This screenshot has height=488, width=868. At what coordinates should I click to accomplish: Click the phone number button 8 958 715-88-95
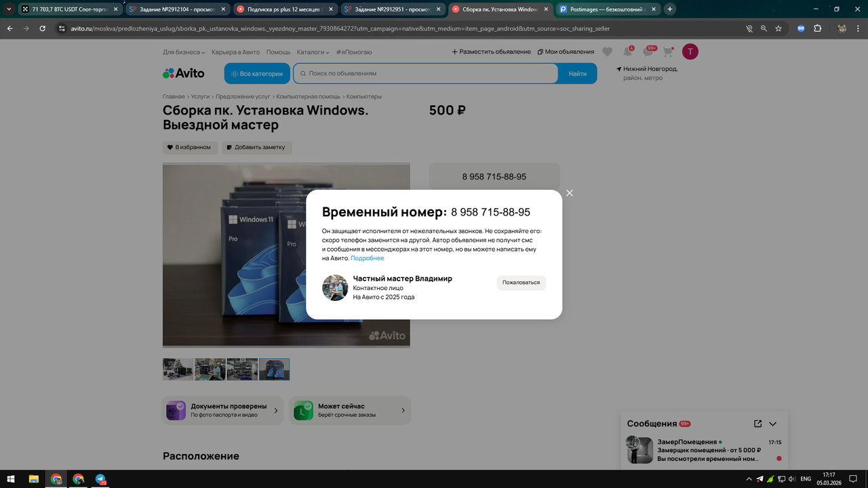point(494,177)
